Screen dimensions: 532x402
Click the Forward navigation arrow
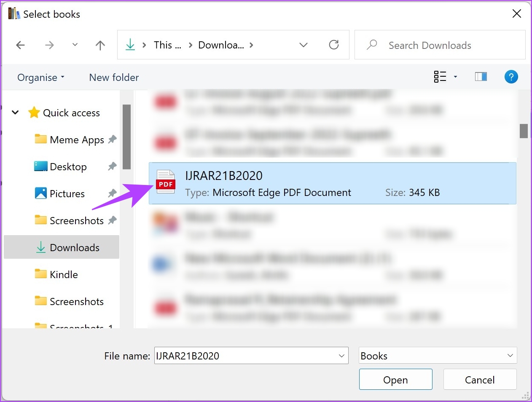(49, 45)
